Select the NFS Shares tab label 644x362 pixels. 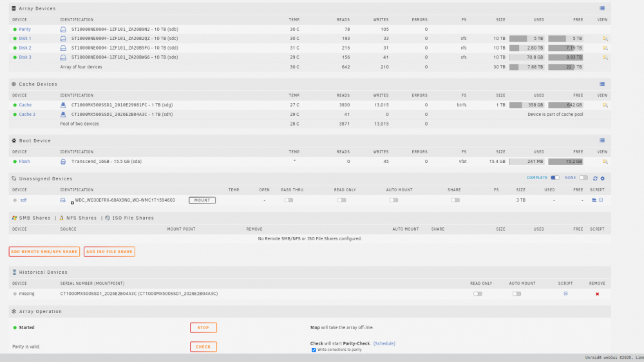pyautogui.click(x=81, y=218)
